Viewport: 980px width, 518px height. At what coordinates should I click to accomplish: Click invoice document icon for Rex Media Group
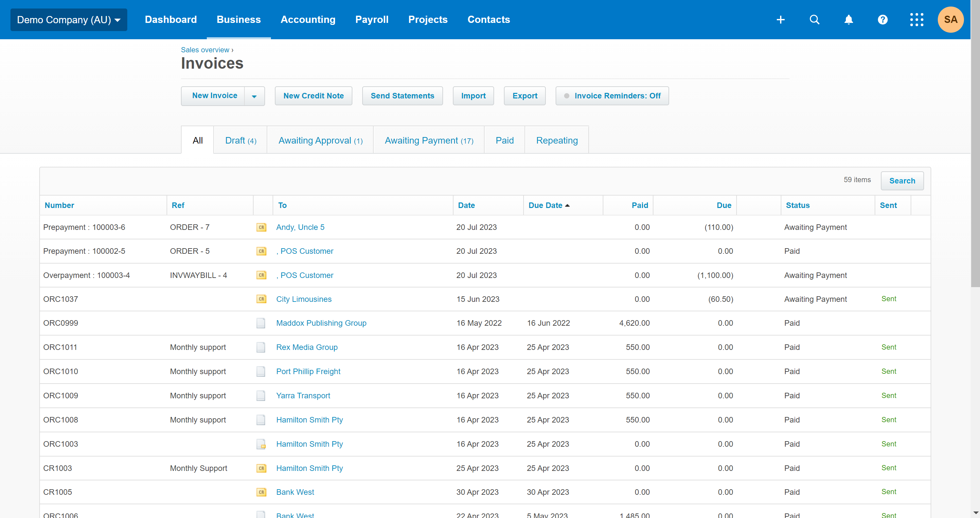click(260, 347)
